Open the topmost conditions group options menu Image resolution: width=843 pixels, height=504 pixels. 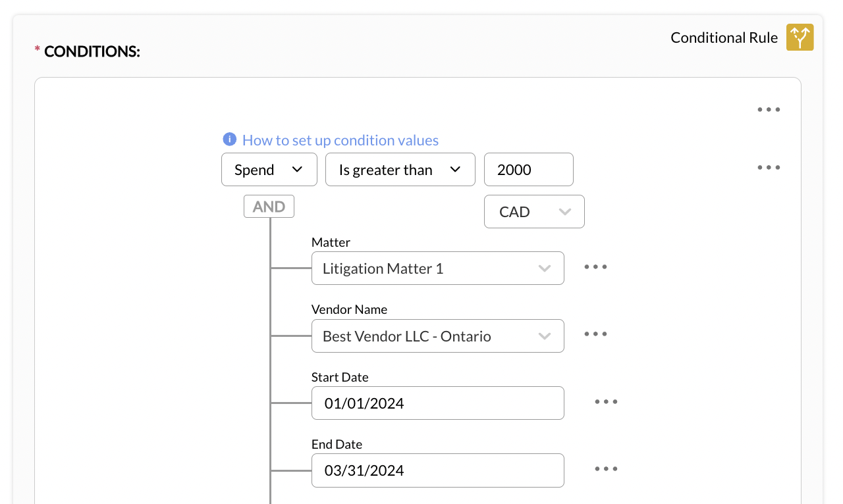[768, 110]
